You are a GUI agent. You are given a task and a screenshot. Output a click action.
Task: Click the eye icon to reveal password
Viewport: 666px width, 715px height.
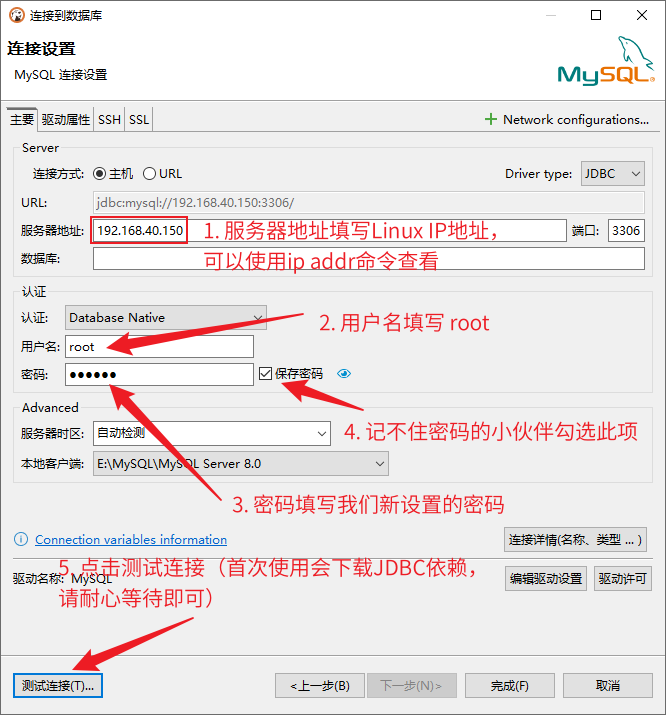click(344, 374)
